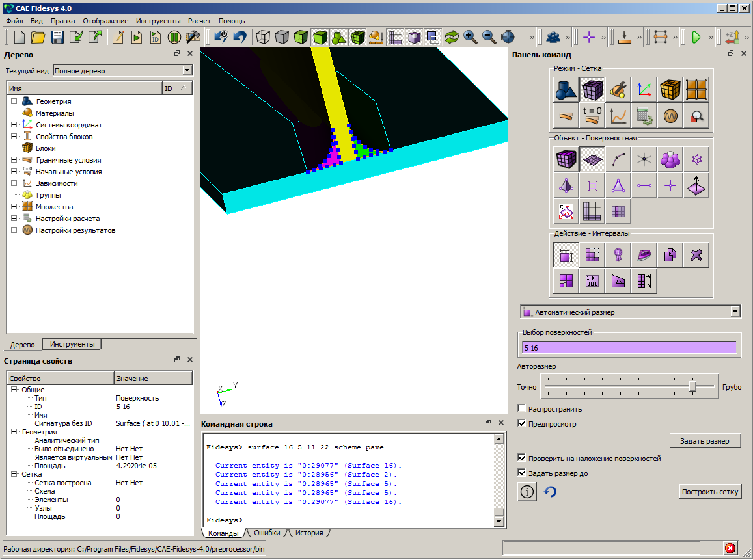753x560 pixels.
Task: Click the Zoom in magnifier icon
Action: 470,37
